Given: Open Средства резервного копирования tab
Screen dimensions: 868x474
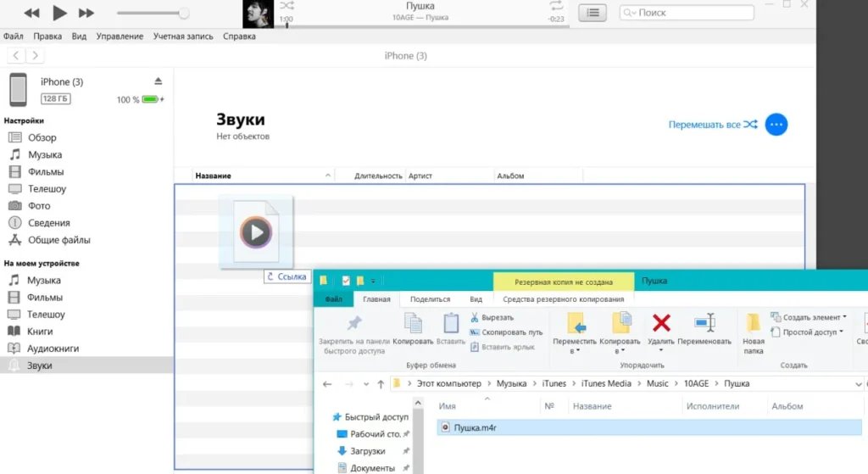Looking at the screenshot, I should pyautogui.click(x=563, y=299).
